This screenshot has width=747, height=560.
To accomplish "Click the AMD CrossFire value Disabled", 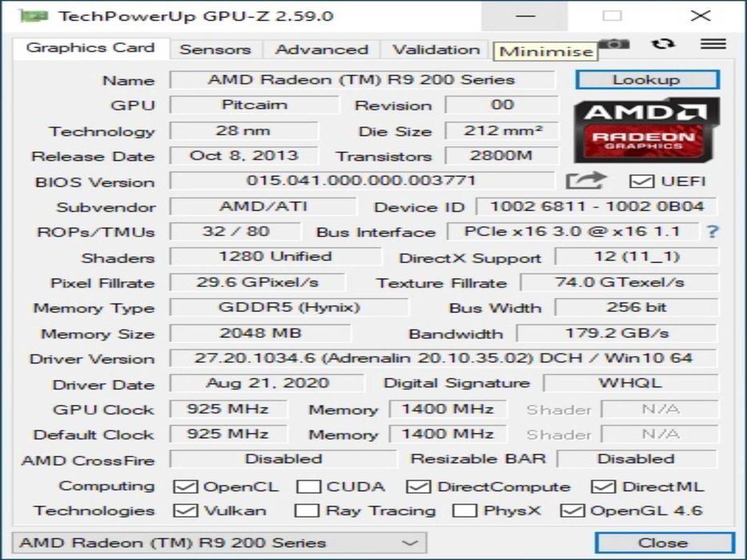I will [x=283, y=459].
